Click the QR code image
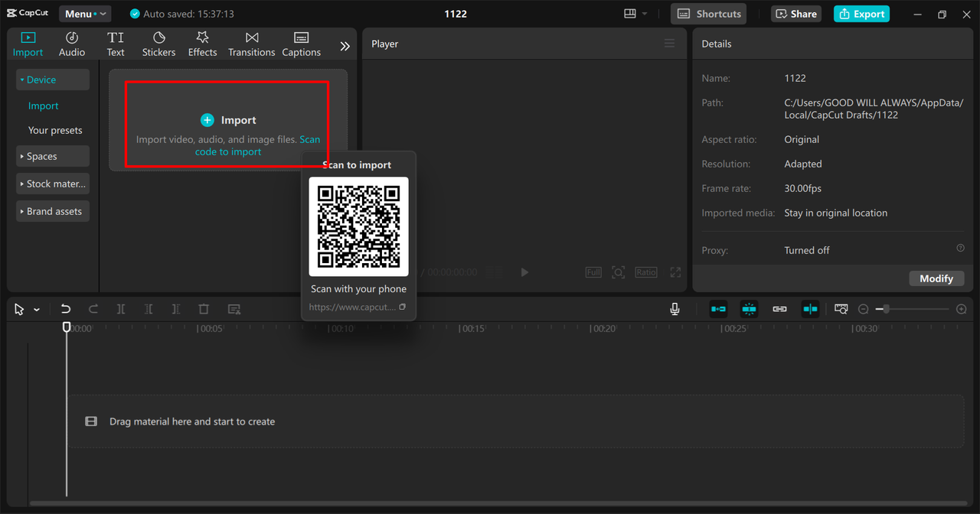Viewport: 980px width, 514px height. pos(358,226)
